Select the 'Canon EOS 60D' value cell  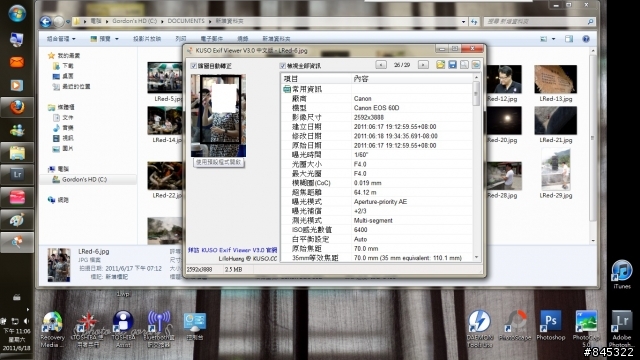coord(376,108)
